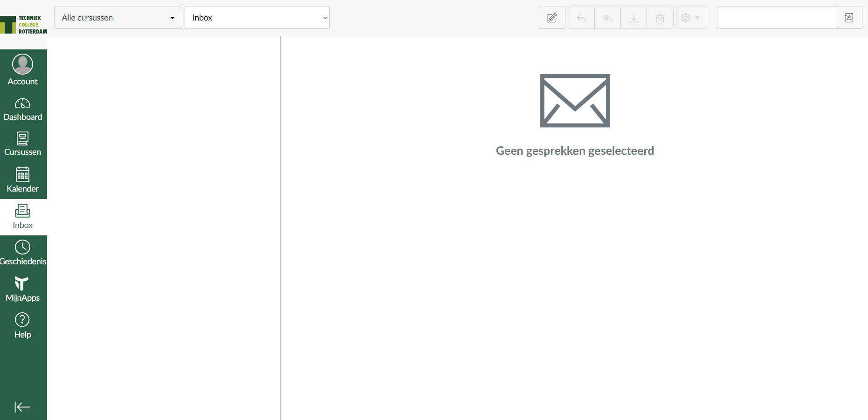Archive the conversation using the download-tray icon
The width and height of the screenshot is (868, 420).
tap(634, 18)
